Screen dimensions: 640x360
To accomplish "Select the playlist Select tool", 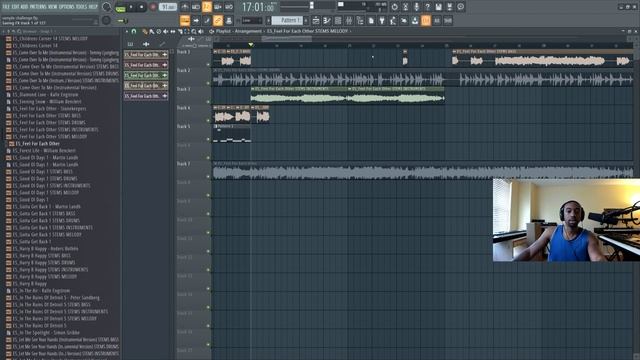I will [x=187, y=31].
